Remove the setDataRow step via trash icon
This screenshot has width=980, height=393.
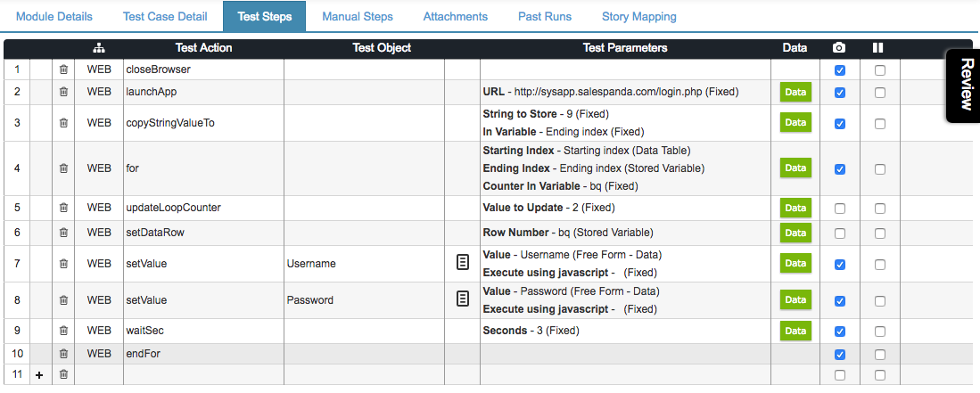(x=63, y=233)
